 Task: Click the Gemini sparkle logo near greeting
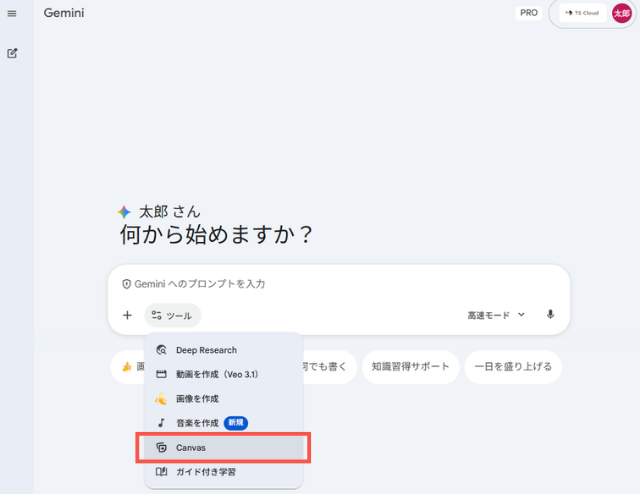(124, 212)
